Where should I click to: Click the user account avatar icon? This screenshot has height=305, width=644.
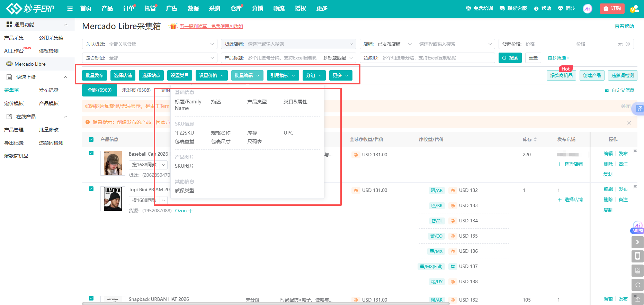(x=634, y=9)
